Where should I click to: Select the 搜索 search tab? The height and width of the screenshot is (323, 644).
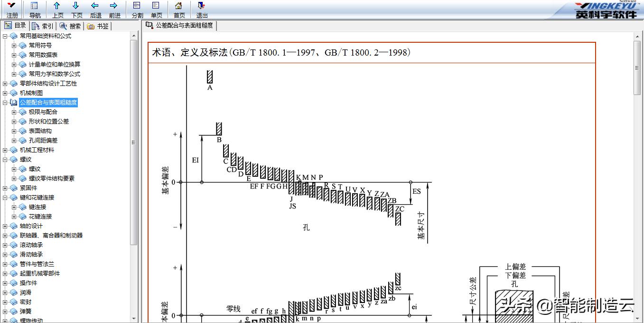[x=70, y=26]
